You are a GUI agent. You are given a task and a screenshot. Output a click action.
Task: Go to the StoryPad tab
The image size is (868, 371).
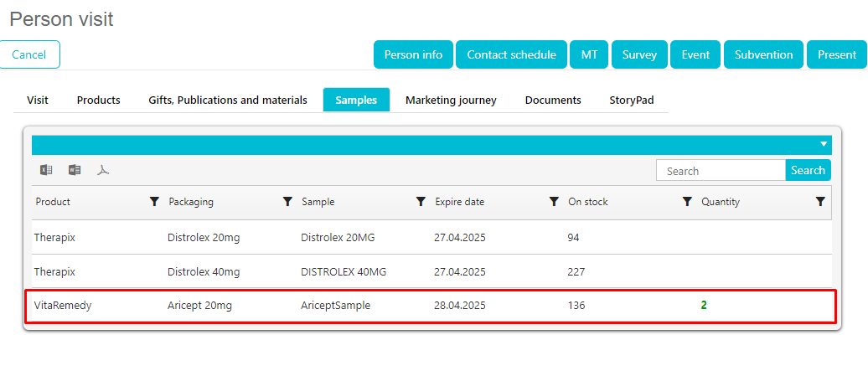click(631, 100)
